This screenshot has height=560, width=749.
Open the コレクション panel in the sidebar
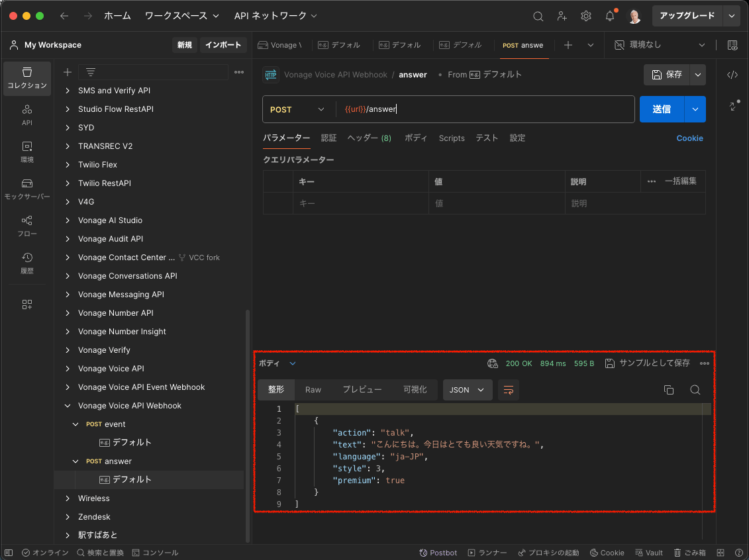point(26,78)
